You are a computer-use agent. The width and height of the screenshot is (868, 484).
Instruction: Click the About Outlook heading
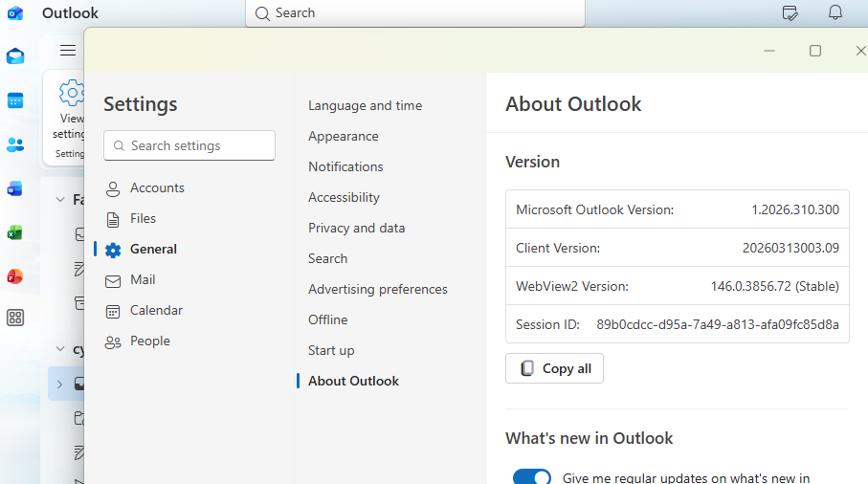(x=573, y=104)
